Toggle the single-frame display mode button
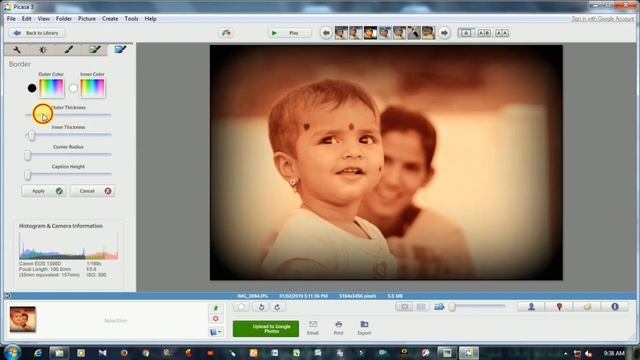Screen dimensions: 640x360 point(404,307)
